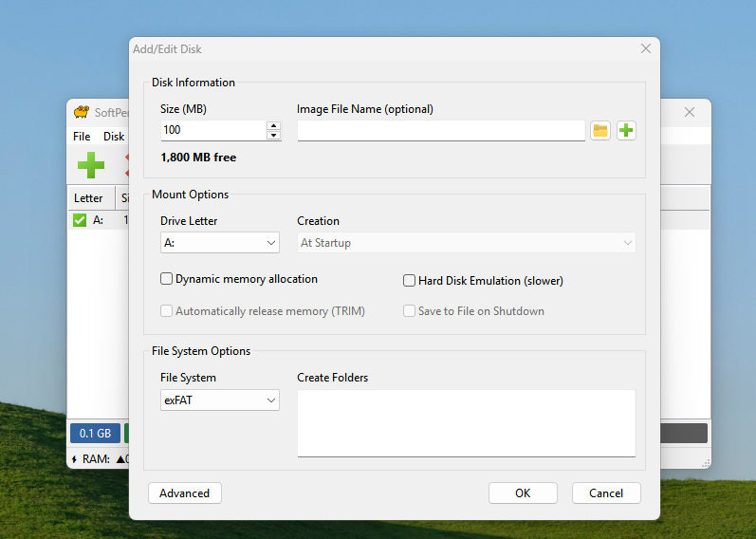This screenshot has height=539, width=756.
Task: Click the RAM lightning bolt status icon
Action: point(75,459)
